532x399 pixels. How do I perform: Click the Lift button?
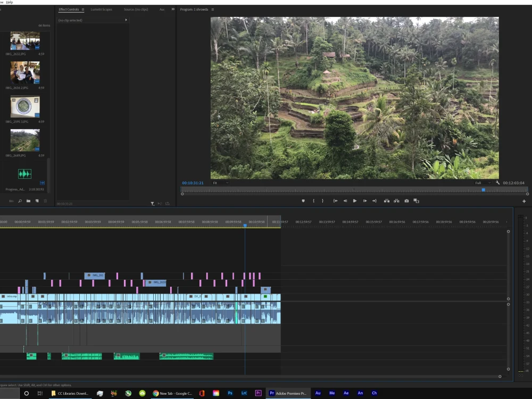point(386,201)
